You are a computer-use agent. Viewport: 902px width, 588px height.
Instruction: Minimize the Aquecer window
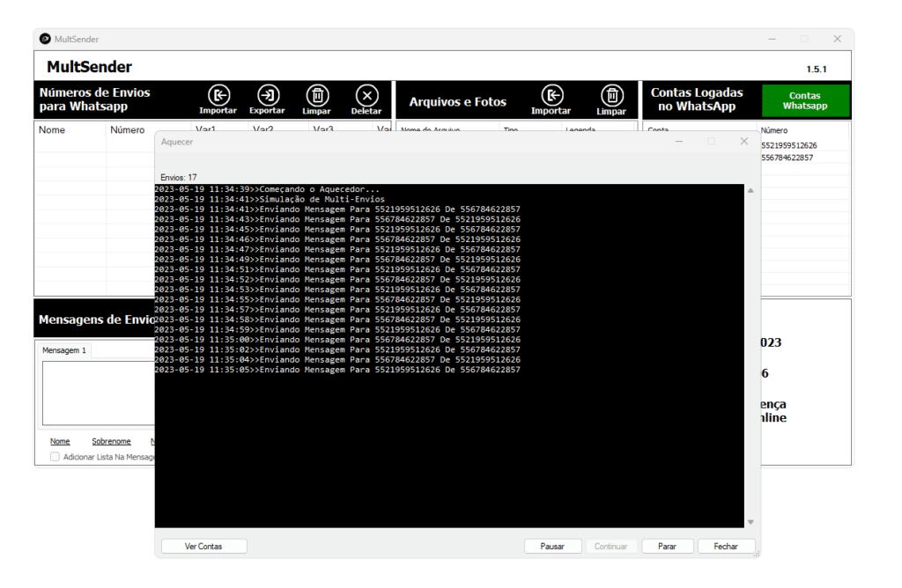679,142
